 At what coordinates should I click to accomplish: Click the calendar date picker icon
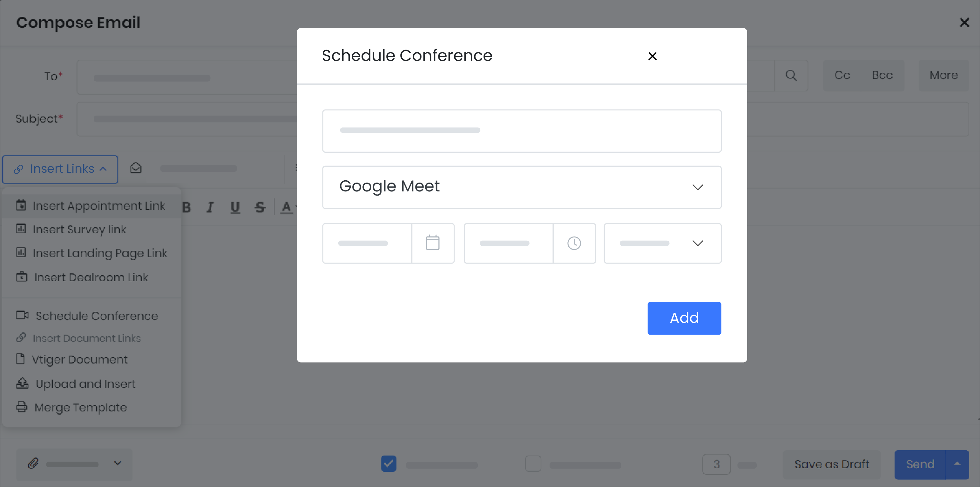click(433, 243)
